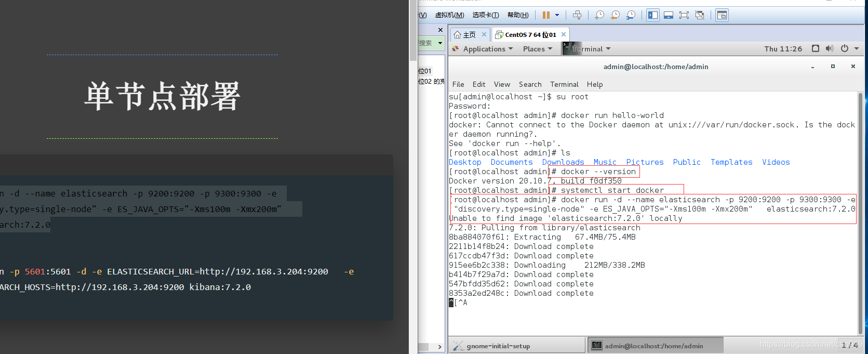This screenshot has width=868, height=354.
Task: Close the 主页 tab
Action: coord(484,34)
